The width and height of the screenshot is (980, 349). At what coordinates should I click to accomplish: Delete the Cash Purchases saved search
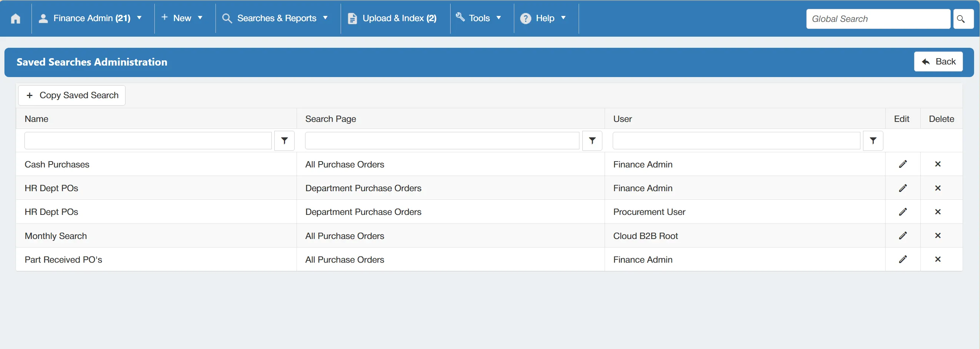click(x=938, y=164)
